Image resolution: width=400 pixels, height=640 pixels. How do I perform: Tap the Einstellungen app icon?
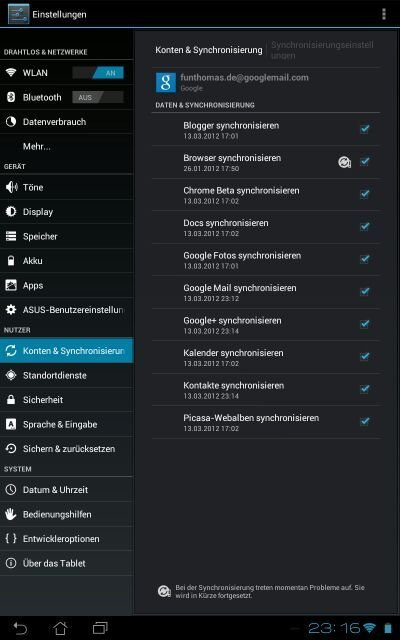pyautogui.click(x=19, y=14)
